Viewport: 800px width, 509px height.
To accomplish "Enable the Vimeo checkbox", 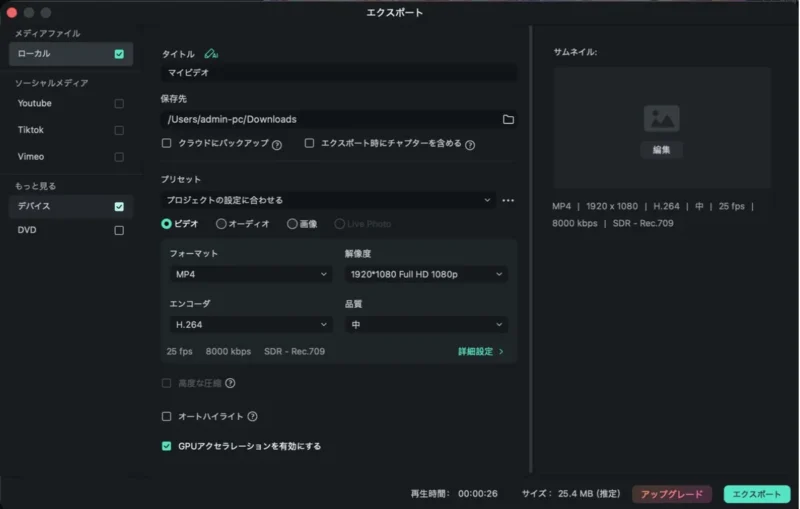I will click(119, 157).
